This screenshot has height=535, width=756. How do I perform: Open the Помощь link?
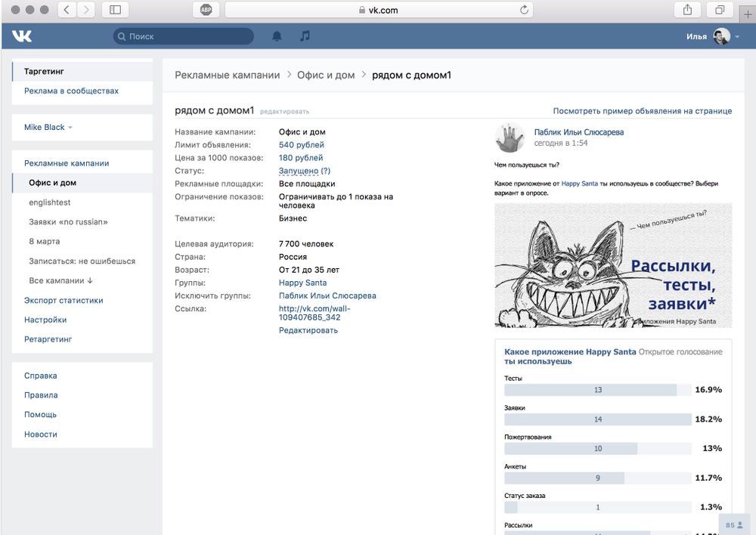pos(41,415)
